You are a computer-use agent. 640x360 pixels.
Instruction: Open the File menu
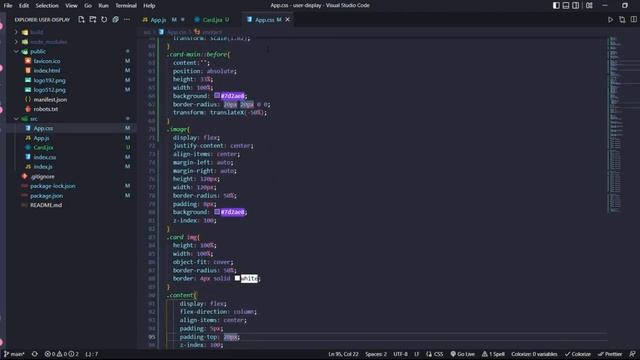[8, 6]
